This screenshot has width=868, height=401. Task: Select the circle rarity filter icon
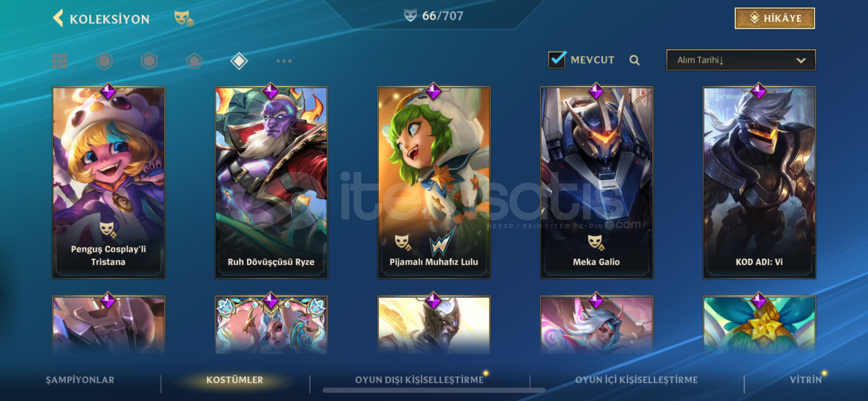(x=104, y=61)
